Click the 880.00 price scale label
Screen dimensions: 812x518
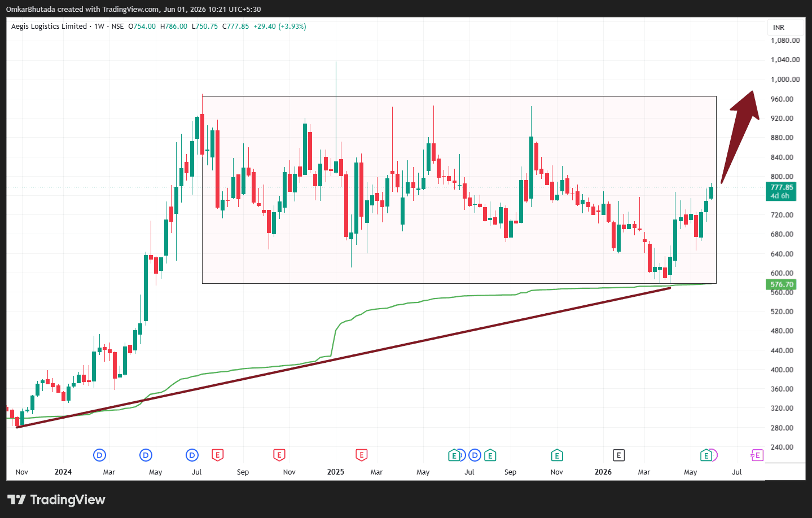click(x=782, y=138)
